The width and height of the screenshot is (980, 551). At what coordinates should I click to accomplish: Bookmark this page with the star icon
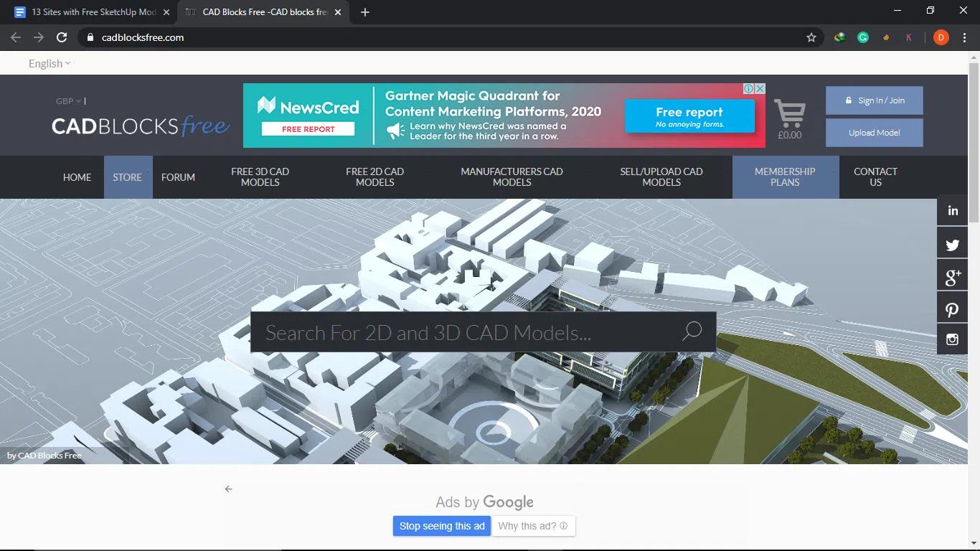(x=811, y=37)
